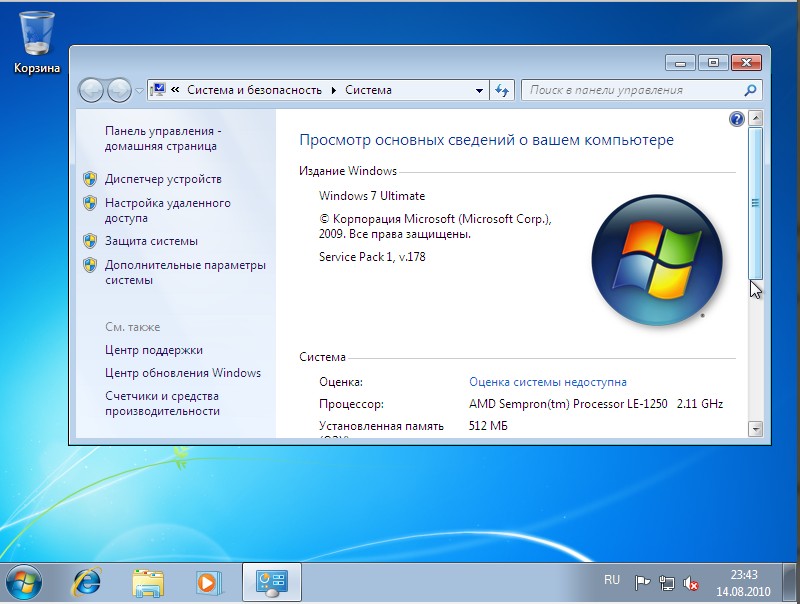
Task: Click the shield icon beside Настройка удаленного доступа
Action: pos(90,203)
